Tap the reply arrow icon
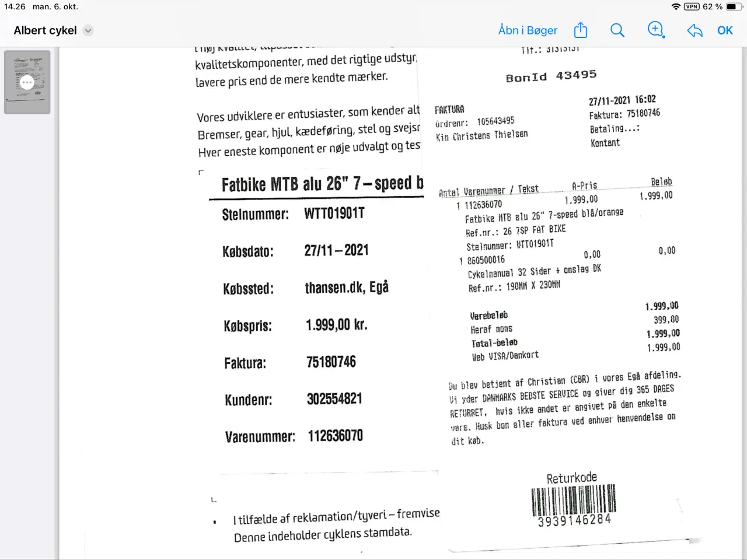Screen dimensions: 747x560 click(x=694, y=30)
